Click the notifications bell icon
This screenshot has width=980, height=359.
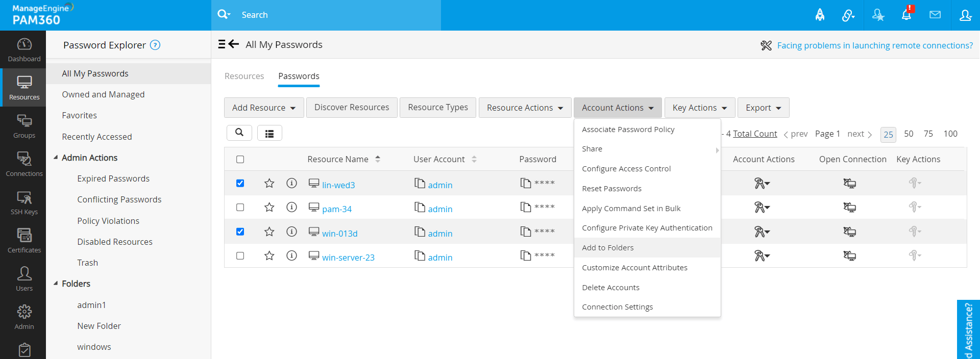click(906, 15)
